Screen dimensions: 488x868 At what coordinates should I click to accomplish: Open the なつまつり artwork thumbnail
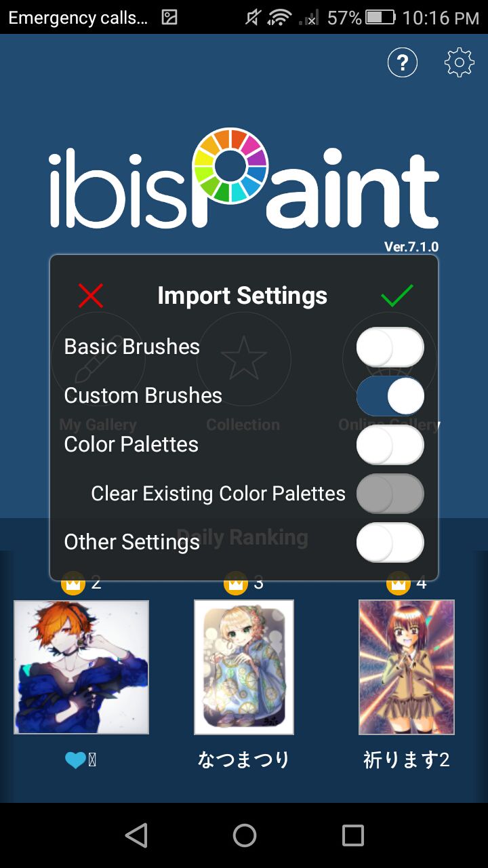pos(244,667)
